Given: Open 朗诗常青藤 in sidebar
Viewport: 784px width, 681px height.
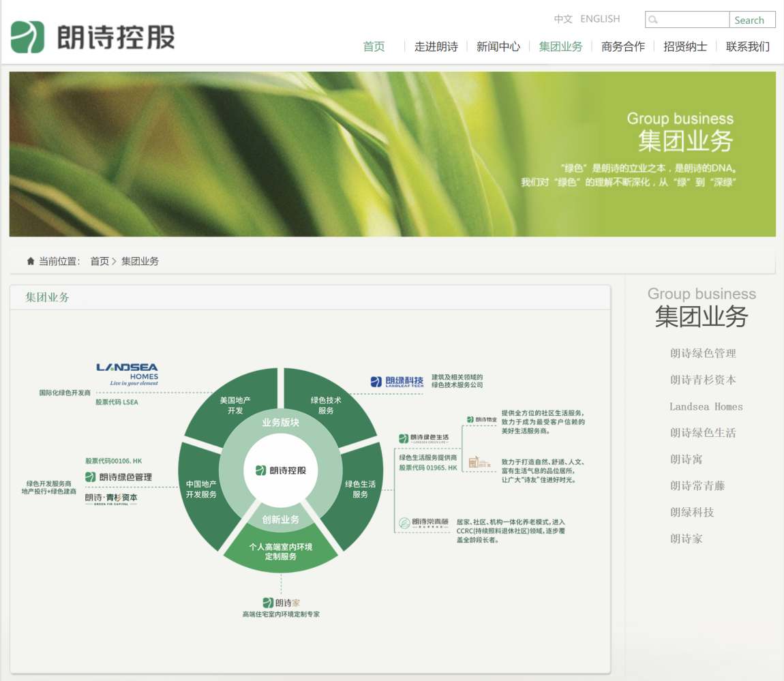Looking at the screenshot, I should [x=697, y=486].
